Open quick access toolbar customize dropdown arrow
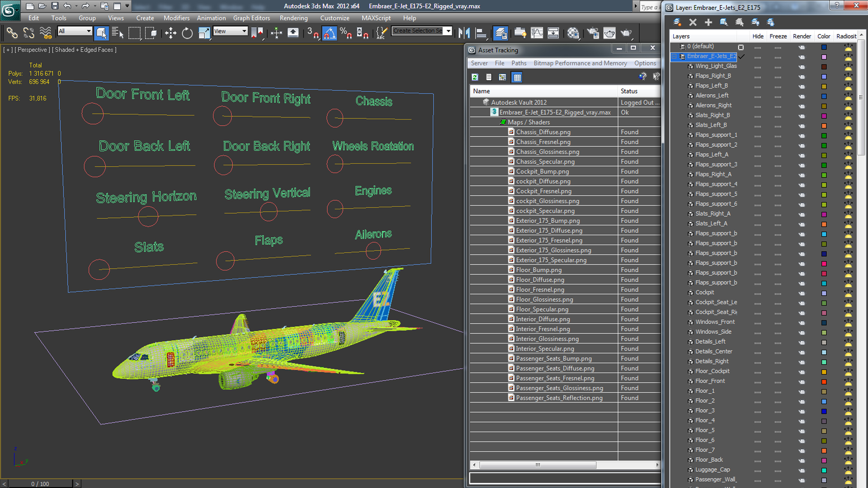 [x=127, y=6]
